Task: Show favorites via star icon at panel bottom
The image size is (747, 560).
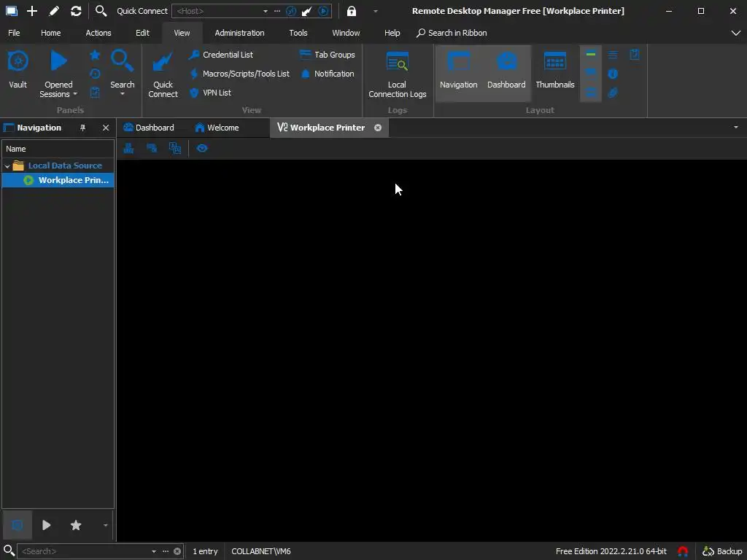Action: pyautogui.click(x=76, y=525)
